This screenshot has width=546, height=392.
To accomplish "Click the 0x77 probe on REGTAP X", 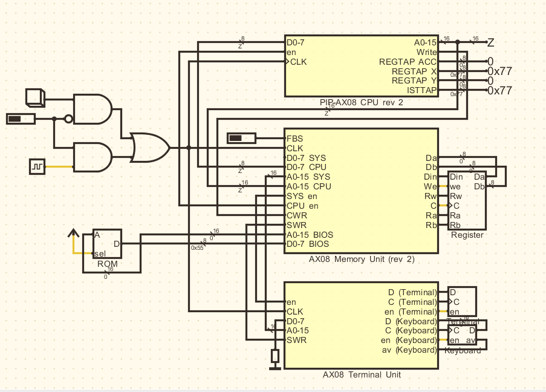I will click(x=499, y=71).
